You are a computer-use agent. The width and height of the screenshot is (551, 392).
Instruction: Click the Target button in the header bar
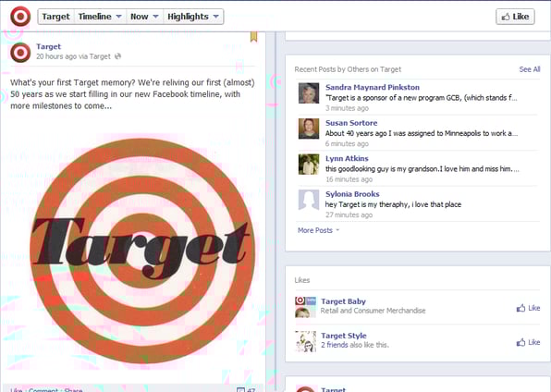pos(55,17)
